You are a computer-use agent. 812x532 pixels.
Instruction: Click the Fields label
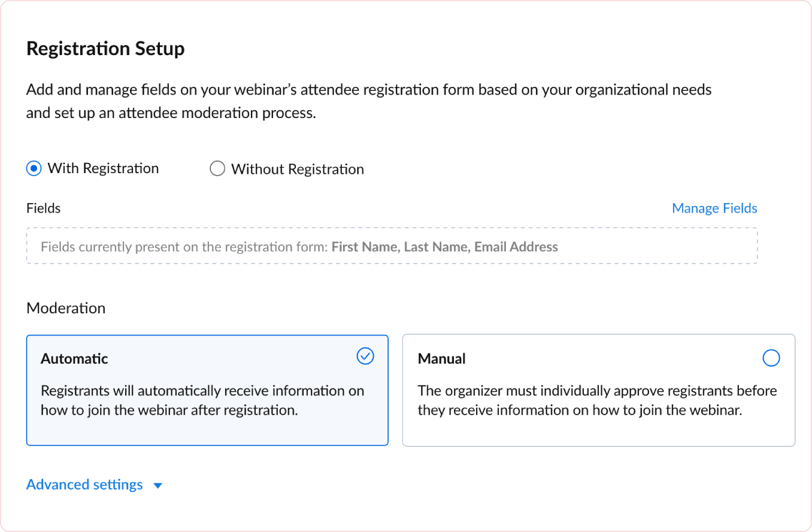(x=43, y=208)
